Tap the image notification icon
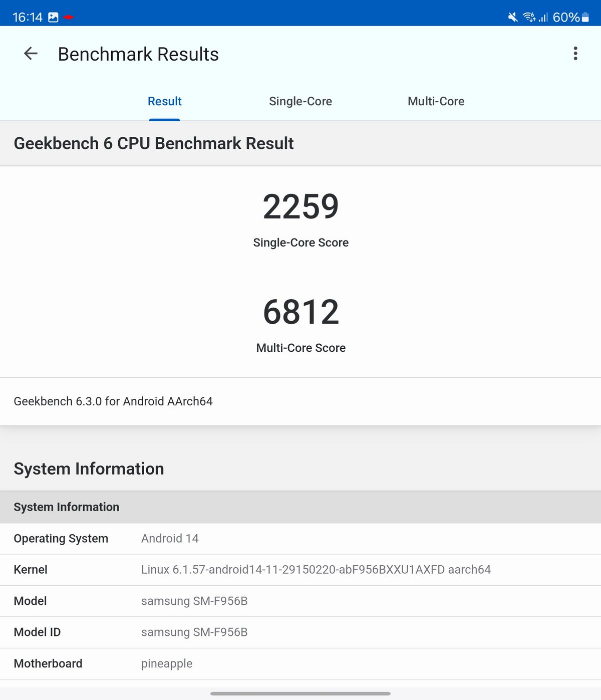The image size is (601, 700). point(53,18)
